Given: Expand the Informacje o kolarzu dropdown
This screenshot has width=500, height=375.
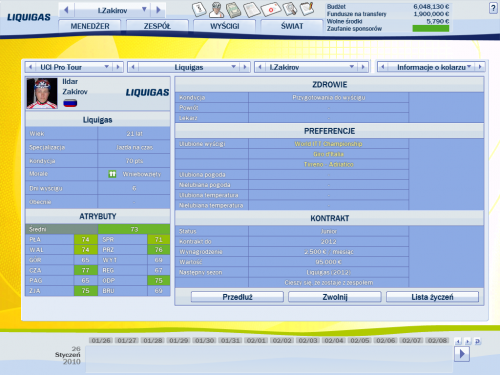Looking at the screenshot, I should [x=469, y=67].
